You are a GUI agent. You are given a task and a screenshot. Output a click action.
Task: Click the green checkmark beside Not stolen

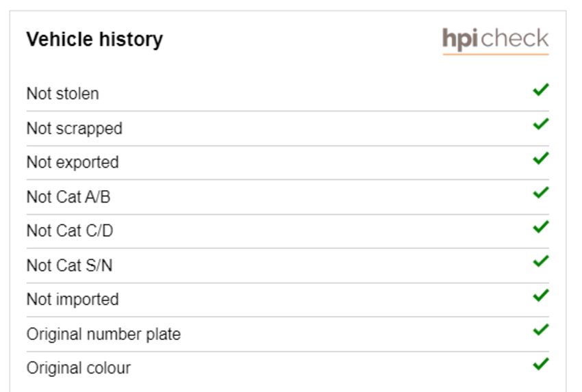pos(541,90)
